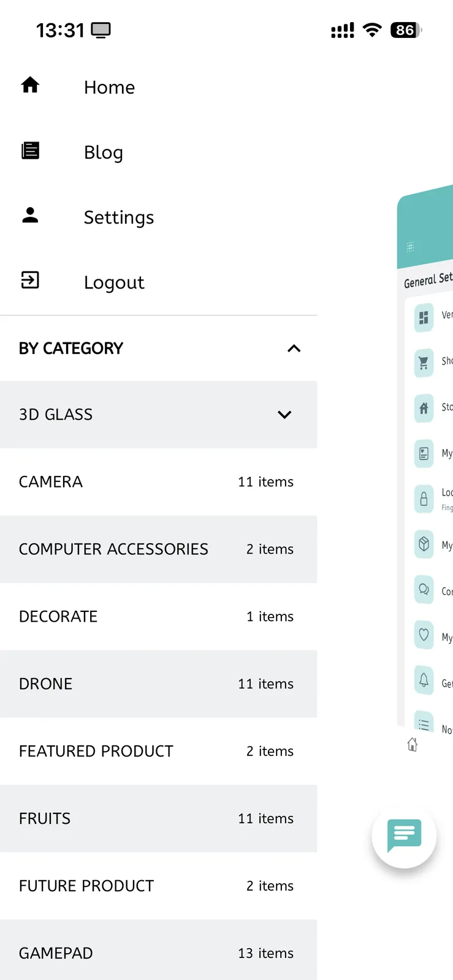Tap the shopping cart icon in background settings
This screenshot has width=453, height=980.
(424, 363)
